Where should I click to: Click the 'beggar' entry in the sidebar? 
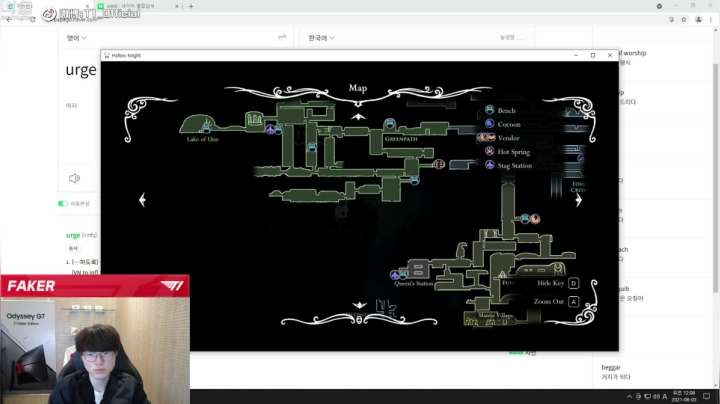click(611, 367)
